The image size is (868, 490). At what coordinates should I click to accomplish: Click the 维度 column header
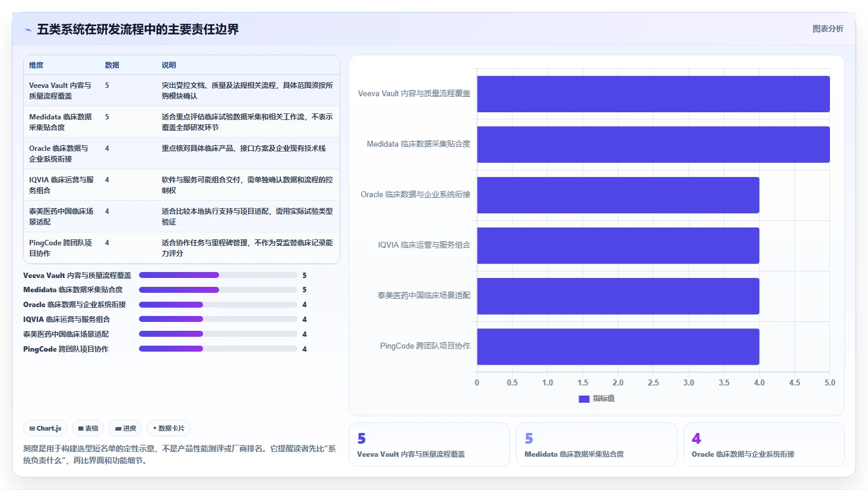[x=36, y=65]
